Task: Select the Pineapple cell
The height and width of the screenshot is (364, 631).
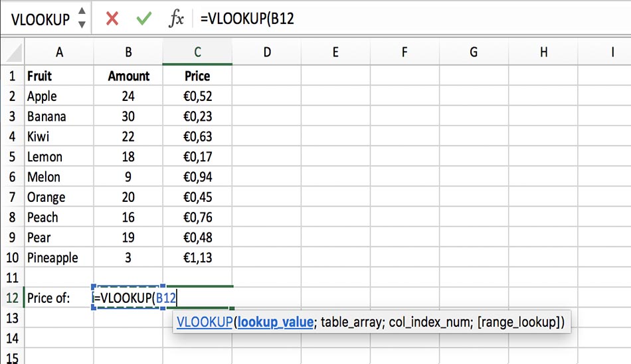Action: [x=59, y=257]
